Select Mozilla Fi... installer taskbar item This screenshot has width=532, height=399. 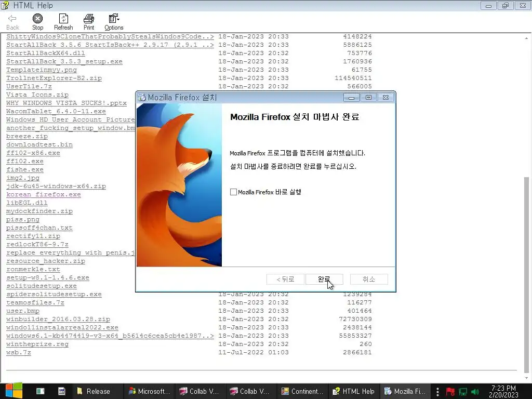(x=404, y=391)
